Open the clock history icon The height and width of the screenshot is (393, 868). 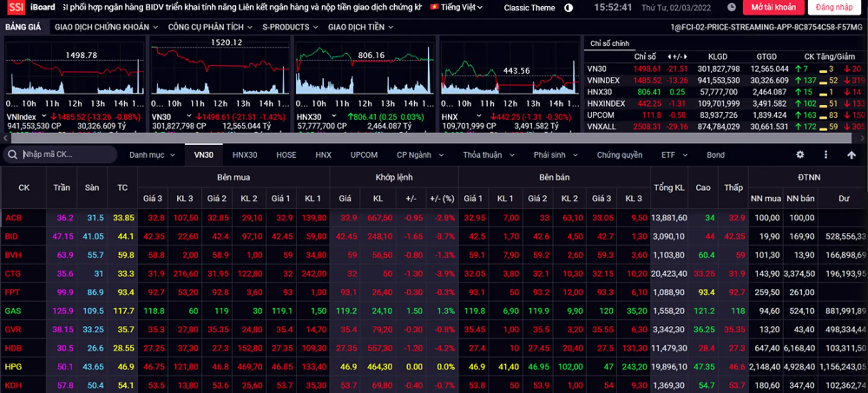[731, 7]
